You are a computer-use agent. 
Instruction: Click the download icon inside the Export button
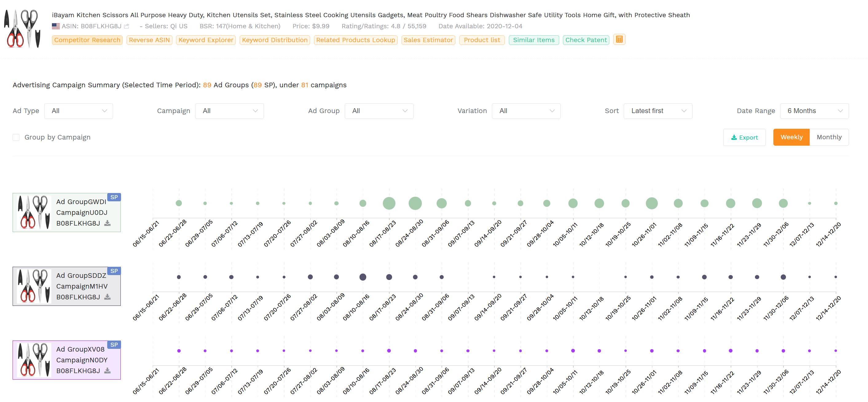[735, 137]
